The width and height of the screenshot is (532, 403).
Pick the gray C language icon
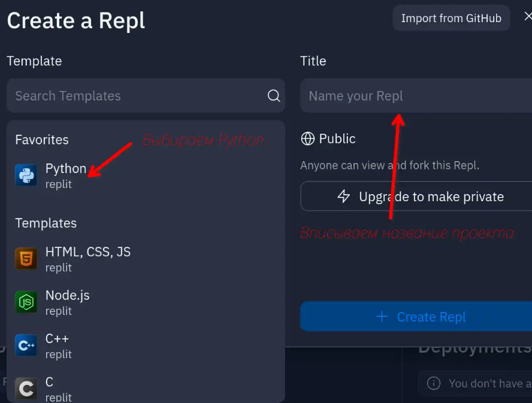pyautogui.click(x=26, y=389)
